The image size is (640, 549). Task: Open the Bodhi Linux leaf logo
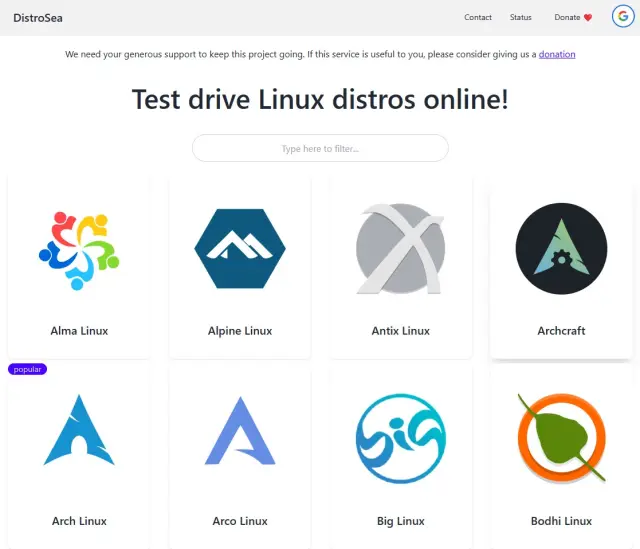(561, 437)
